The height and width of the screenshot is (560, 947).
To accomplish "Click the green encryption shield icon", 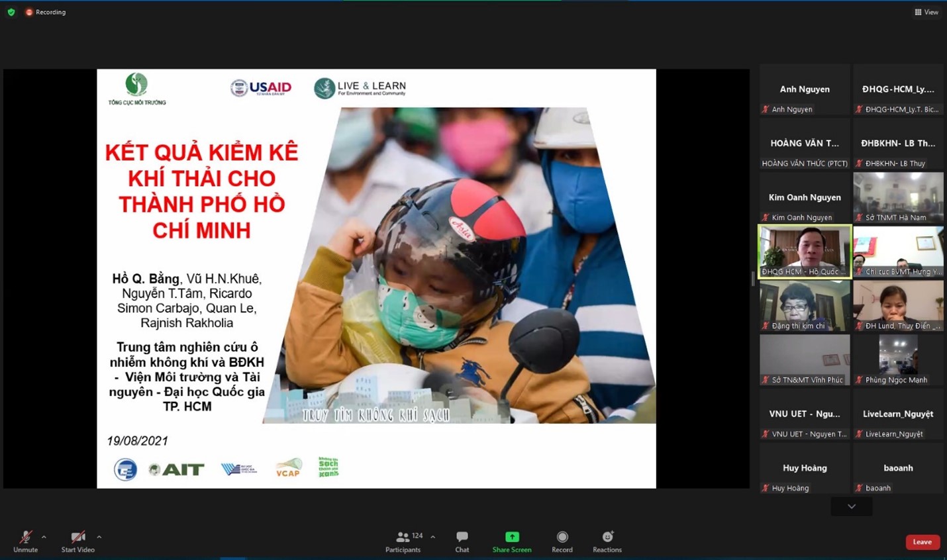I will [11, 12].
